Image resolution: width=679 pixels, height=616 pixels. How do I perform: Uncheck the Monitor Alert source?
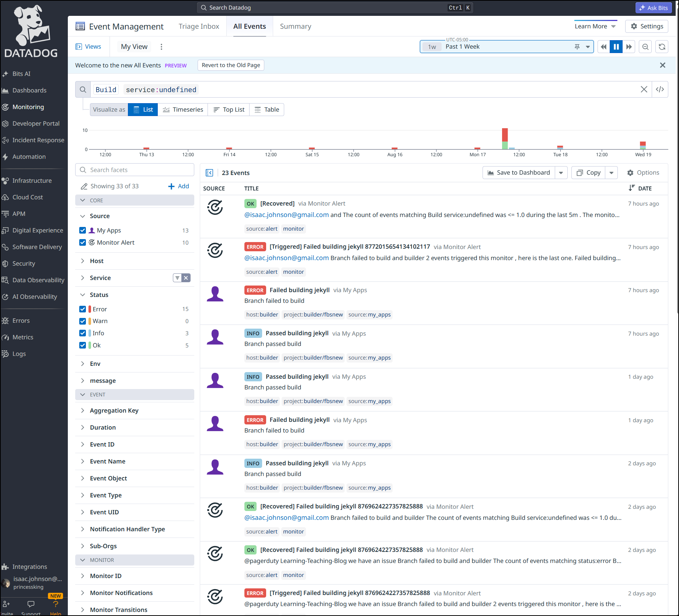tap(83, 242)
